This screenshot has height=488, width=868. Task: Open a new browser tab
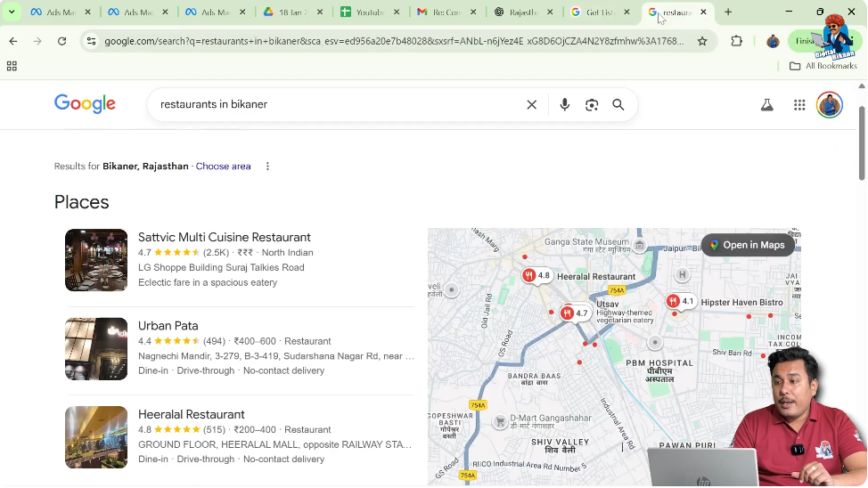(x=728, y=12)
